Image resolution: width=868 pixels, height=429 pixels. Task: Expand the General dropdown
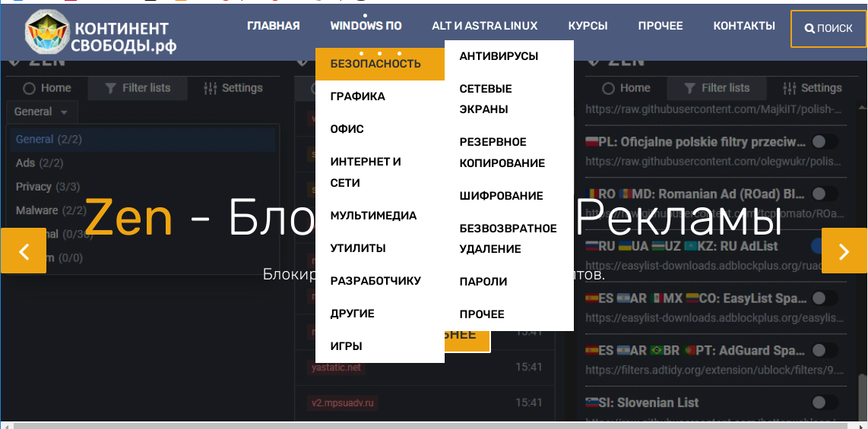click(x=42, y=112)
